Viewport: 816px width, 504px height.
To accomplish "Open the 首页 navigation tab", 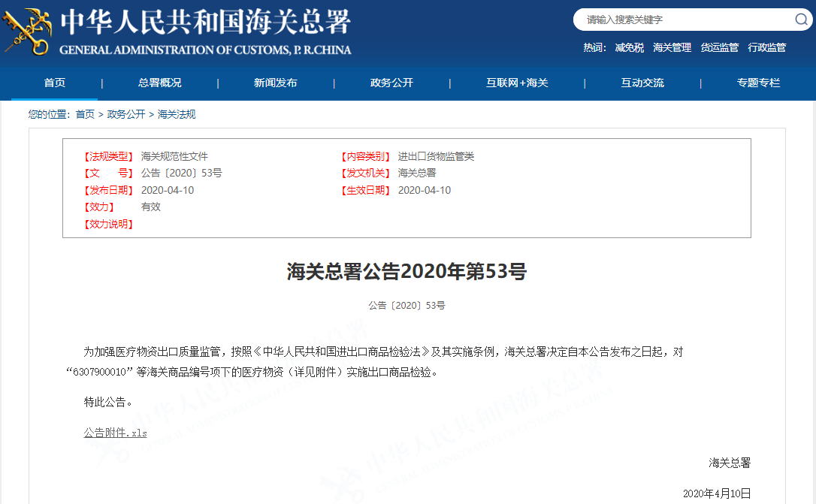I will pyautogui.click(x=54, y=83).
